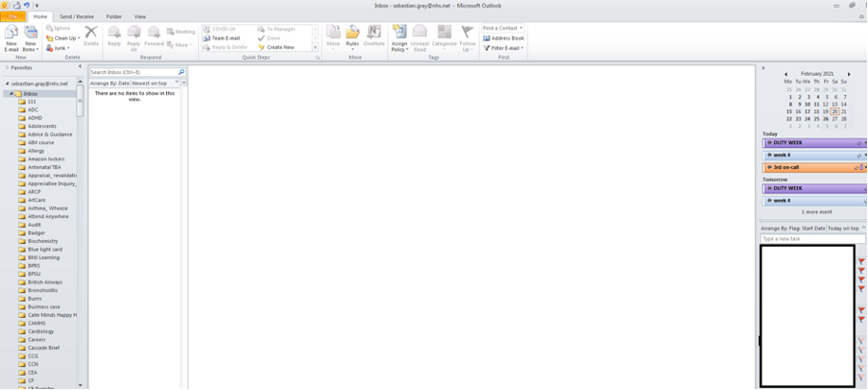
Task: Click the Move button
Action: (x=333, y=38)
